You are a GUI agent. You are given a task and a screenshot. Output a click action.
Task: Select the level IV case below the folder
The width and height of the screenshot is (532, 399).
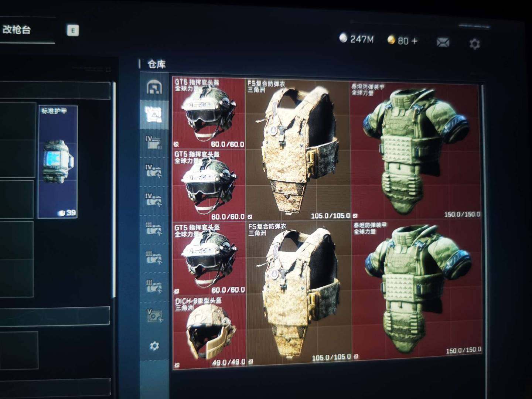[x=154, y=171]
